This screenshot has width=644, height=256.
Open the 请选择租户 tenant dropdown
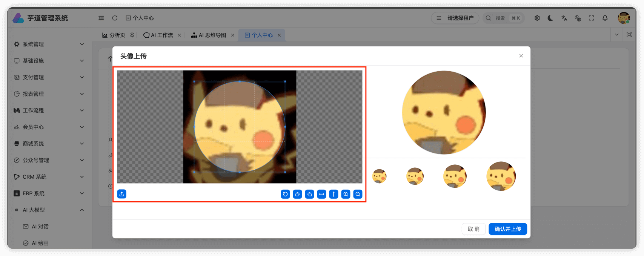pyautogui.click(x=455, y=18)
